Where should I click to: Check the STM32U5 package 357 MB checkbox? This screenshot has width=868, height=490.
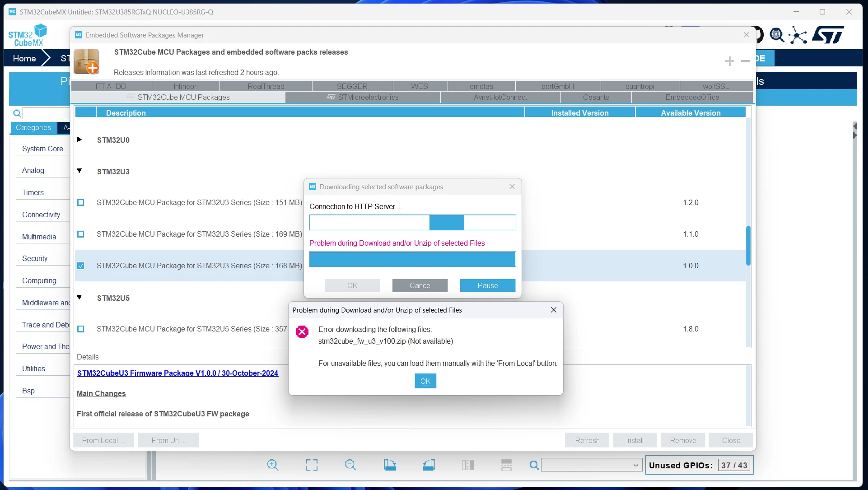click(x=81, y=329)
